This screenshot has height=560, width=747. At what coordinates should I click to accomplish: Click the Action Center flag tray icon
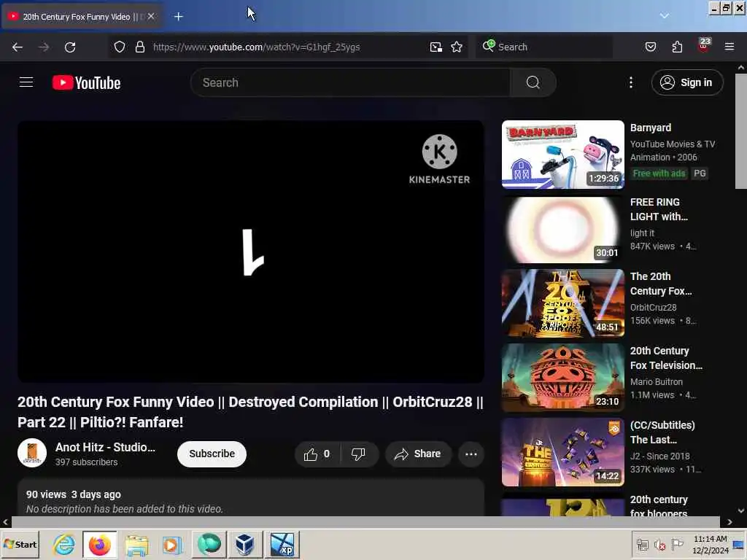coord(677,544)
